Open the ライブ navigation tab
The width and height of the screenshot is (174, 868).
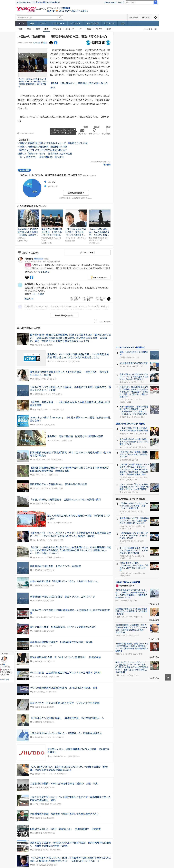[x=43, y=24]
